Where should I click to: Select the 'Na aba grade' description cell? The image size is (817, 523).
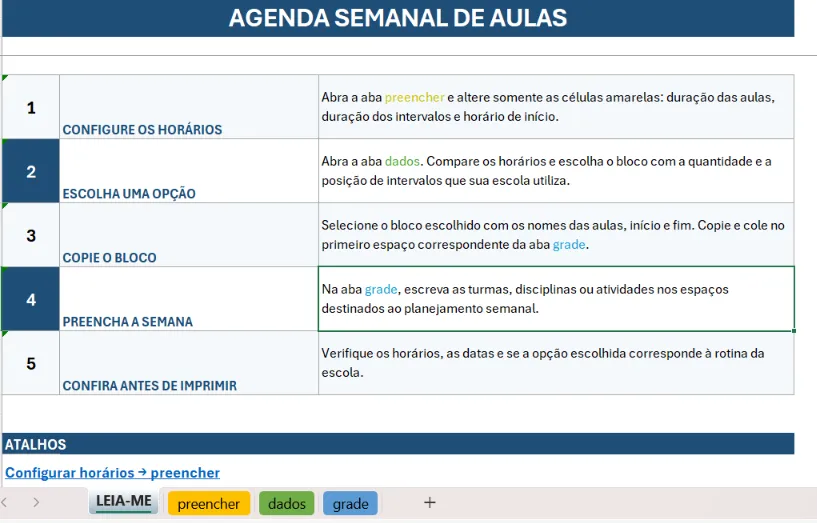tap(556, 299)
